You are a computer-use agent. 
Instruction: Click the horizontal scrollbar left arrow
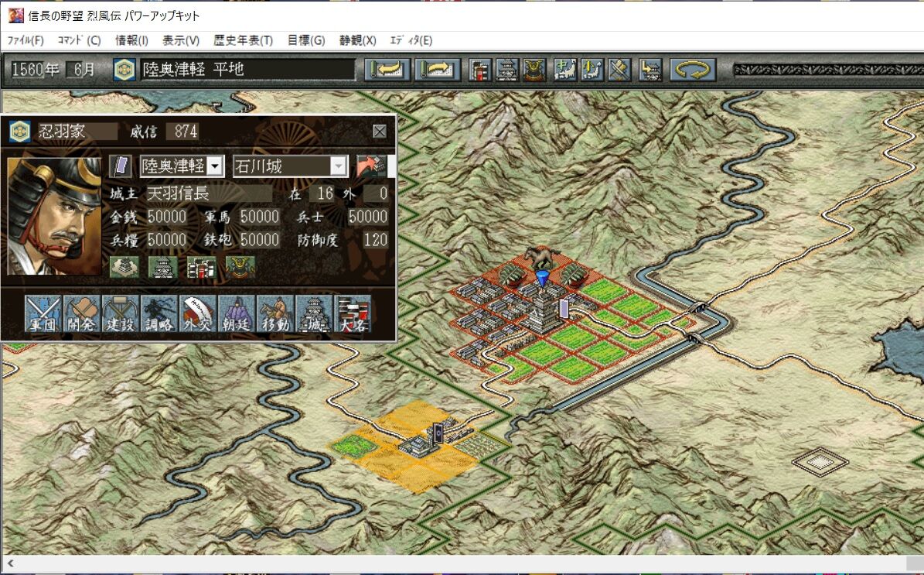[x=10, y=563]
